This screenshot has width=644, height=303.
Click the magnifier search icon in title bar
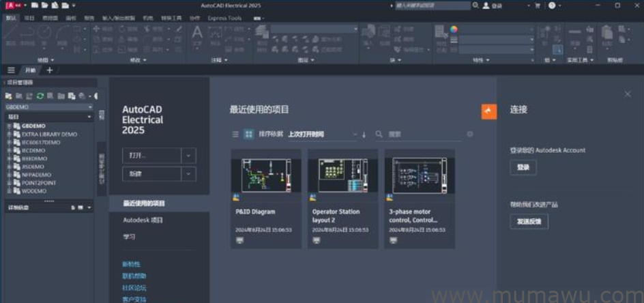(x=475, y=5)
